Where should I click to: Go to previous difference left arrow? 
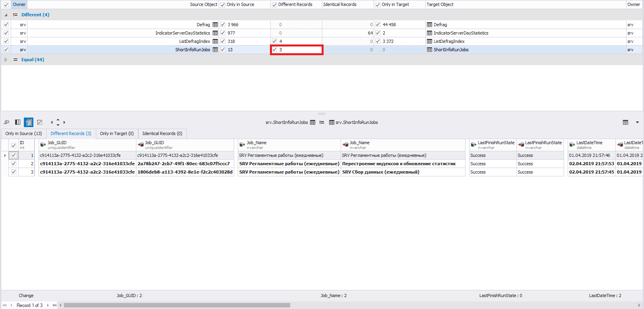click(x=52, y=122)
